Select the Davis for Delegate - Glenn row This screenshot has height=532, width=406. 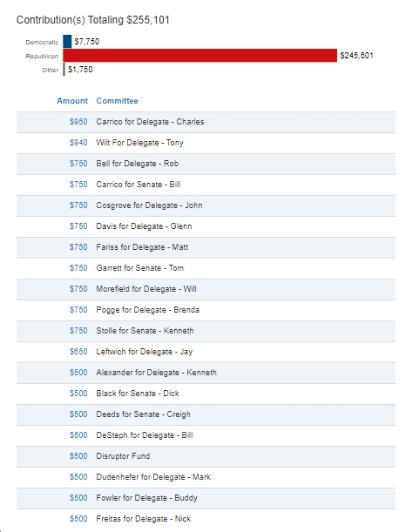tap(206, 226)
